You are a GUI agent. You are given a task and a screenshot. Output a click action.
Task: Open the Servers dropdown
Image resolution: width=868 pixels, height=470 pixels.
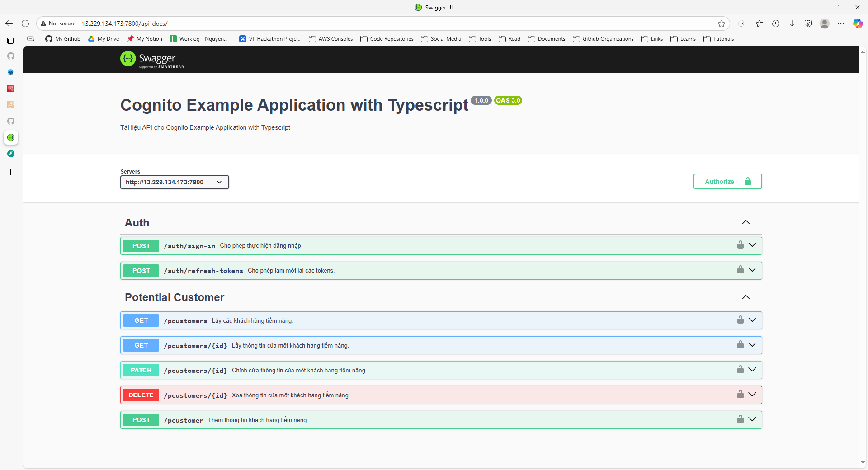(x=175, y=182)
